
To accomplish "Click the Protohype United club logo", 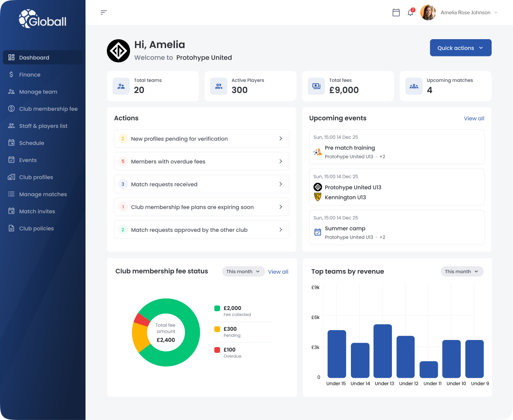I will (118, 51).
